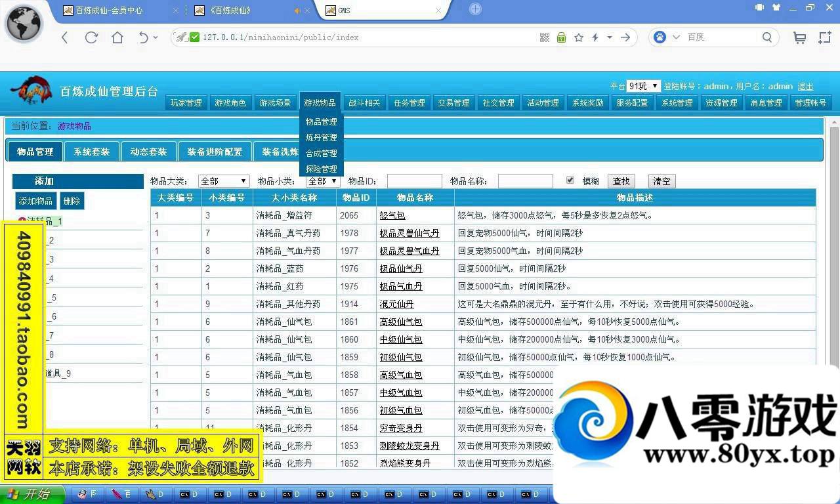Open the shopping cart icon
The height and width of the screenshot is (504, 840).
pyautogui.click(x=799, y=38)
